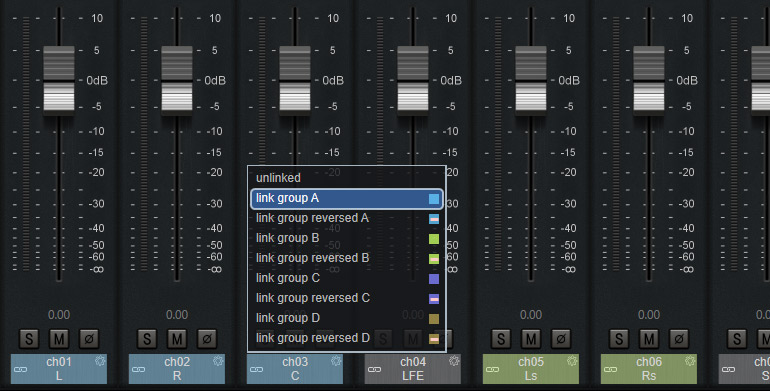Mute channel ch02 R
The height and width of the screenshot is (391, 770).
tap(177, 338)
